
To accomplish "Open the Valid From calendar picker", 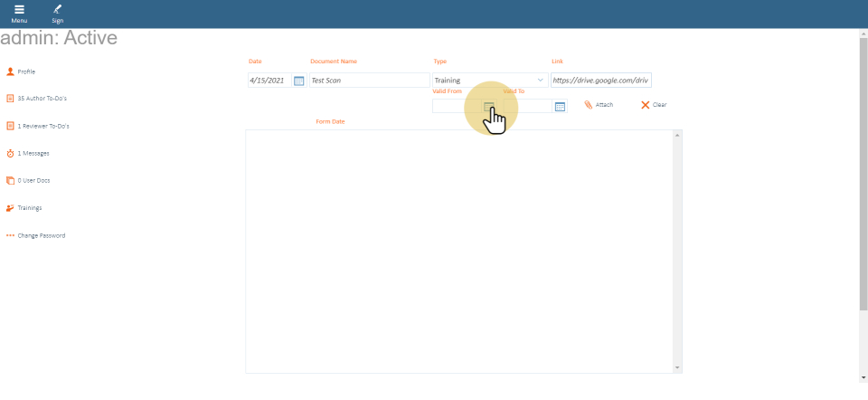I will 489,106.
